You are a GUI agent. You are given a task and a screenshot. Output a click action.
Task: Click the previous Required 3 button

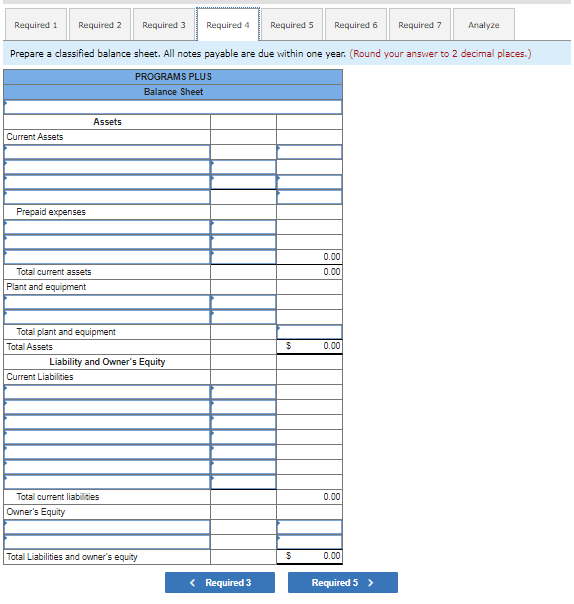point(220,582)
